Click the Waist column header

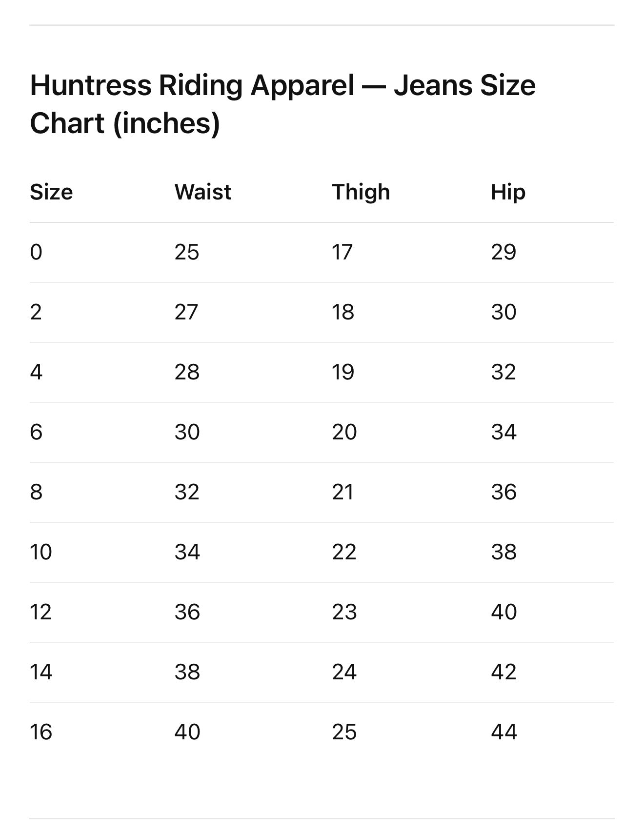click(x=203, y=192)
